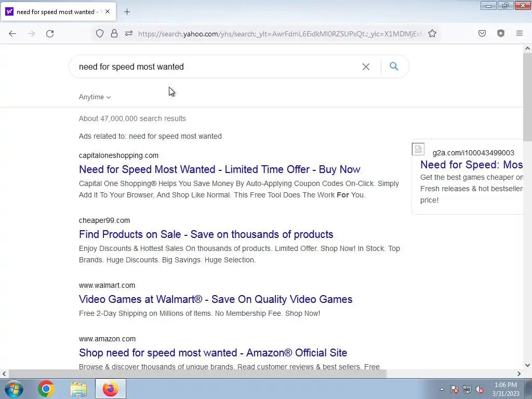Bookmark this page with the star
The image size is (532, 399).
click(432, 33)
